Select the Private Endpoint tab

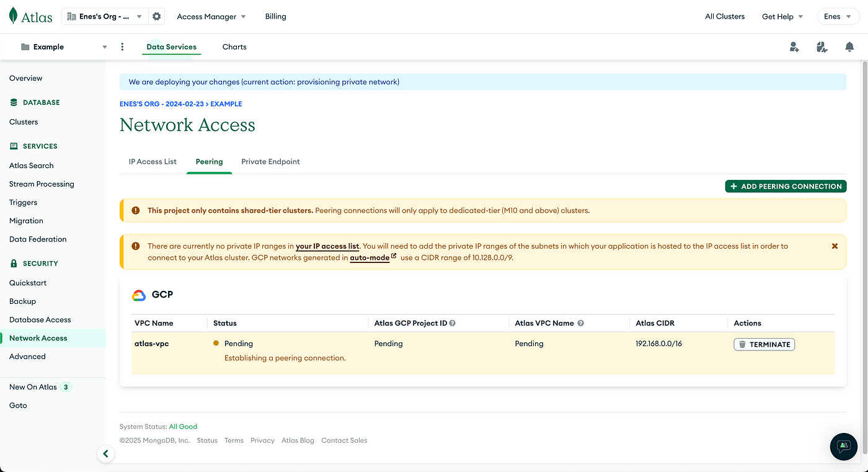pyautogui.click(x=270, y=162)
